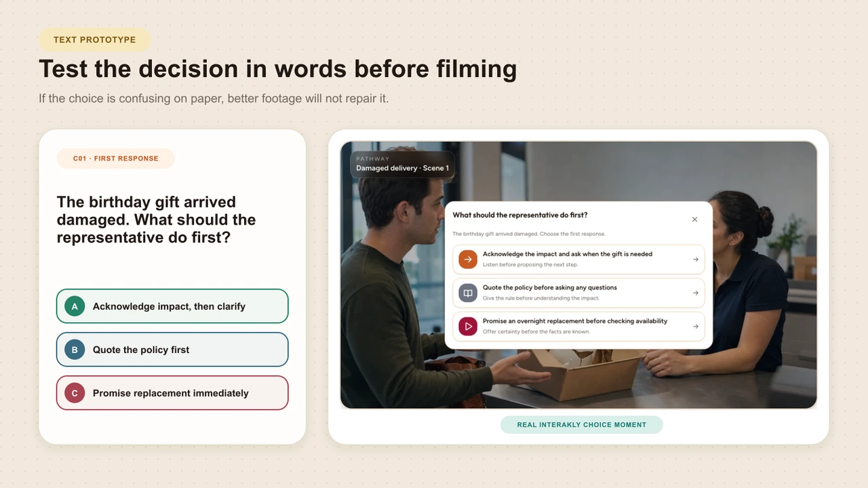This screenshot has width=868, height=488.
Task: Select answer Quote the policy first
Action: click(x=172, y=350)
